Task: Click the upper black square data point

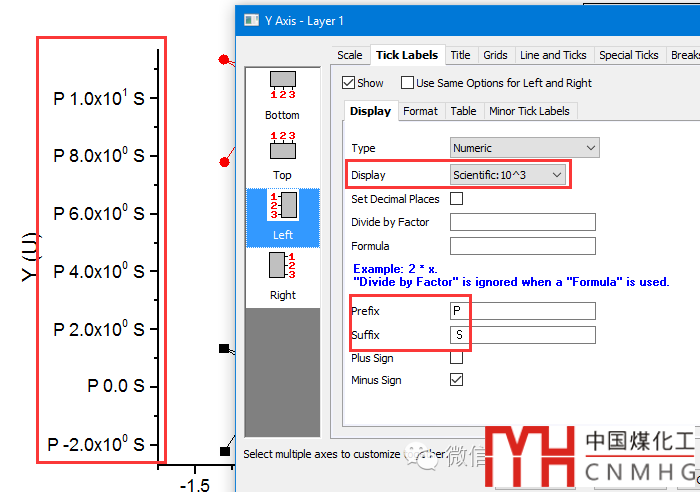Action: point(225,348)
